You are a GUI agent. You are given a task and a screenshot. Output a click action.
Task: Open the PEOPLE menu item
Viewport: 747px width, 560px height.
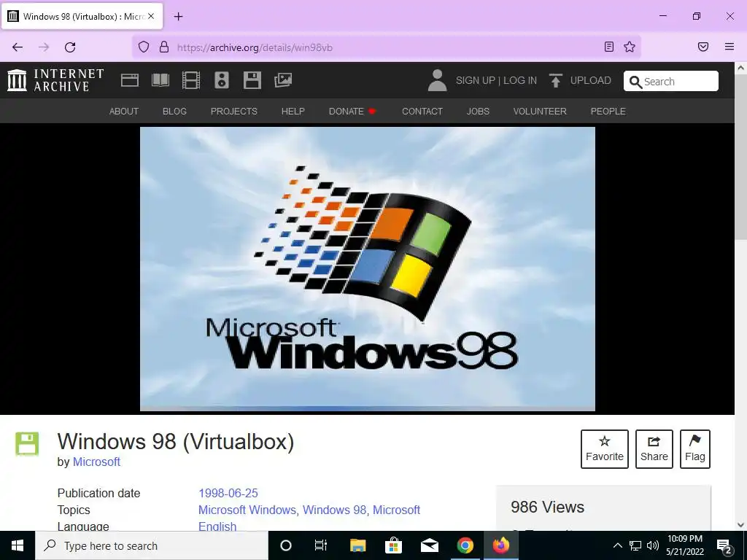coord(608,112)
